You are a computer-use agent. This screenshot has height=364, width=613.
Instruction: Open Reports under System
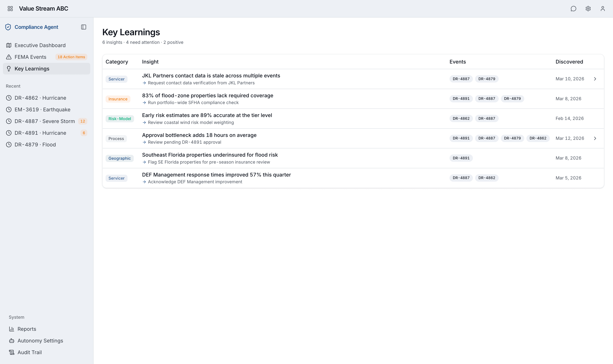46,329
